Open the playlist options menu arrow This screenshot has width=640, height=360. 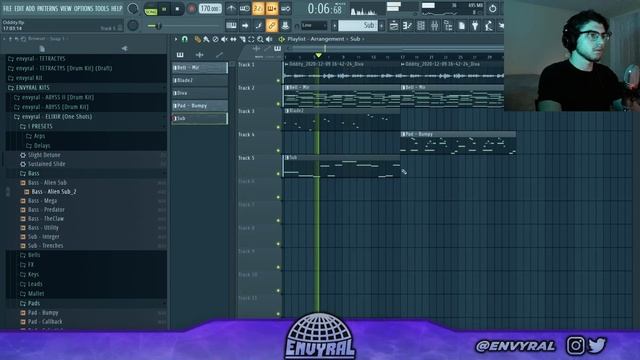point(176,39)
